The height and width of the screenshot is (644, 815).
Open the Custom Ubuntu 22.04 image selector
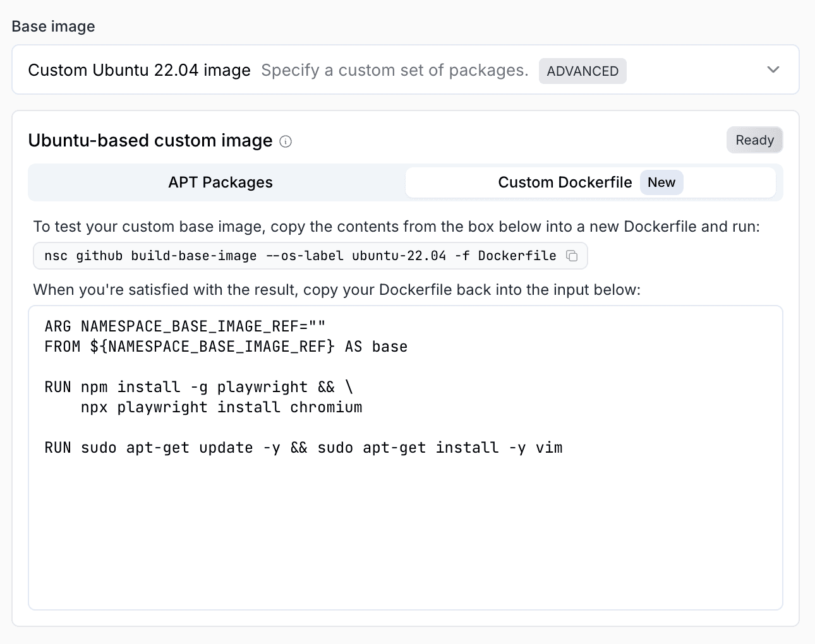(x=138, y=70)
